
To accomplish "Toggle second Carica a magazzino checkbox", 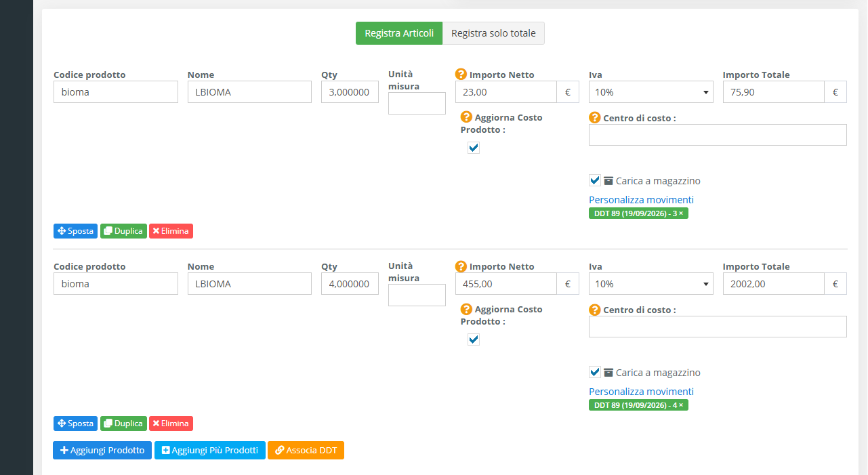I will [595, 372].
